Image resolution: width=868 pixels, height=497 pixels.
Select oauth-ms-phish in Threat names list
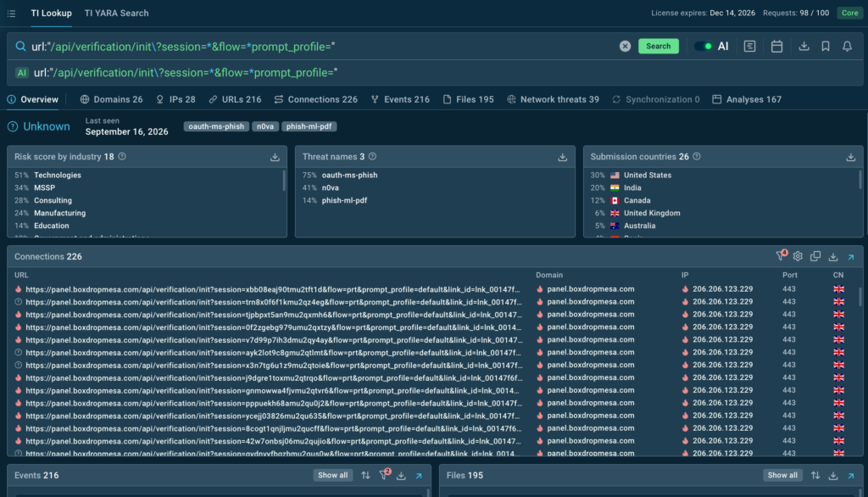point(350,175)
